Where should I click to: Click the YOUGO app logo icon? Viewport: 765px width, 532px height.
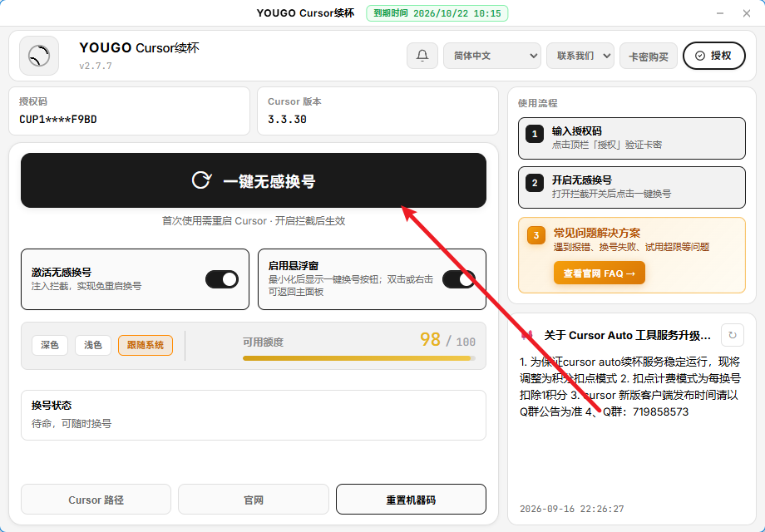coord(39,56)
